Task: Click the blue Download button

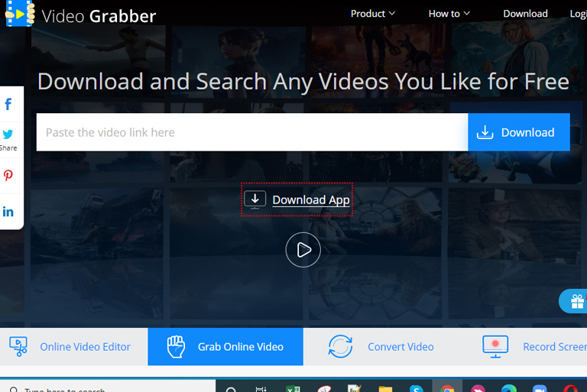Action: 519,132
